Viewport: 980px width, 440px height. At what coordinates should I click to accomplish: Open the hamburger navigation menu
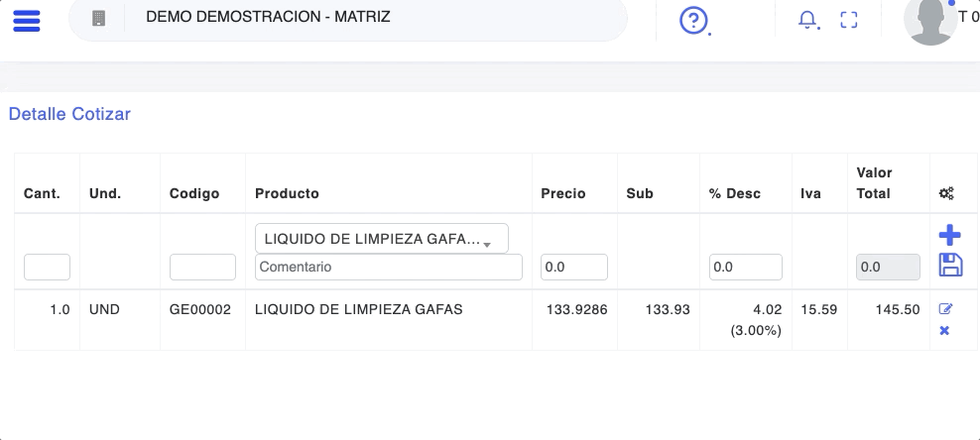pos(26,21)
